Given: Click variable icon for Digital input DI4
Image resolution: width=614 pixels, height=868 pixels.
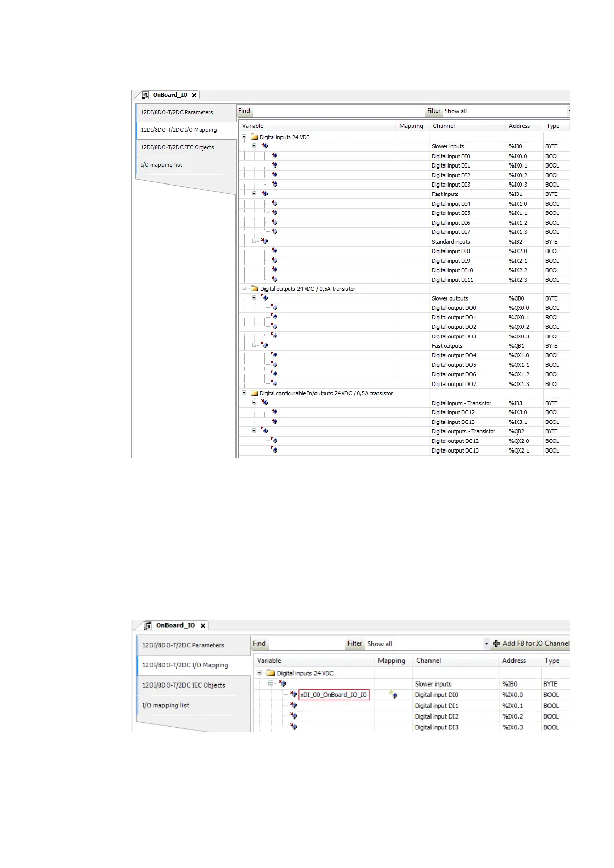Looking at the screenshot, I should [274, 203].
